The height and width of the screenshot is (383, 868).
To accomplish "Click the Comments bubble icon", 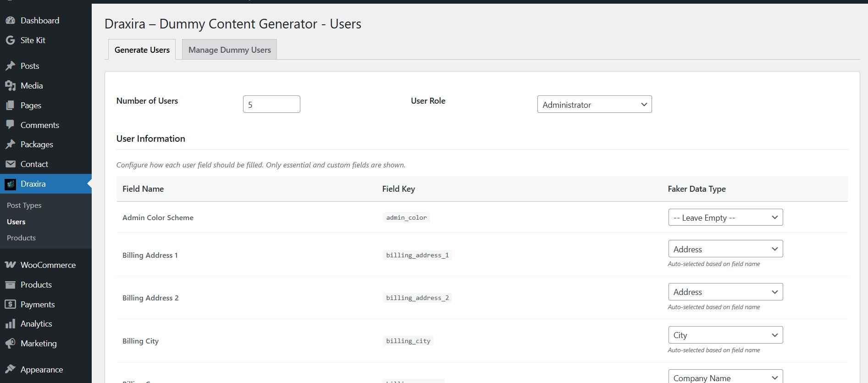I will coord(10,125).
